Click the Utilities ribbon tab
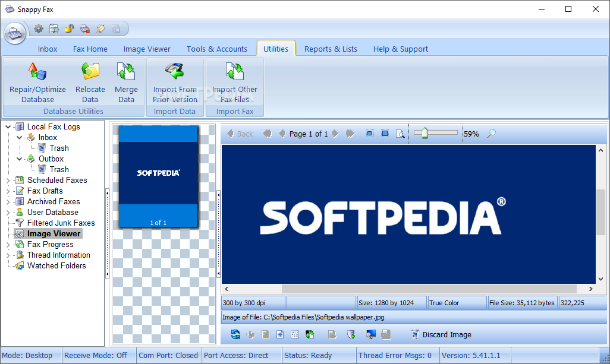The width and height of the screenshot is (610, 364). [276, 49]
